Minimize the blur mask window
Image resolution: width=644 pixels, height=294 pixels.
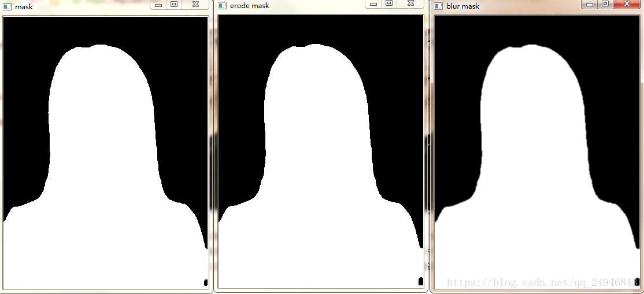(590, 4)
